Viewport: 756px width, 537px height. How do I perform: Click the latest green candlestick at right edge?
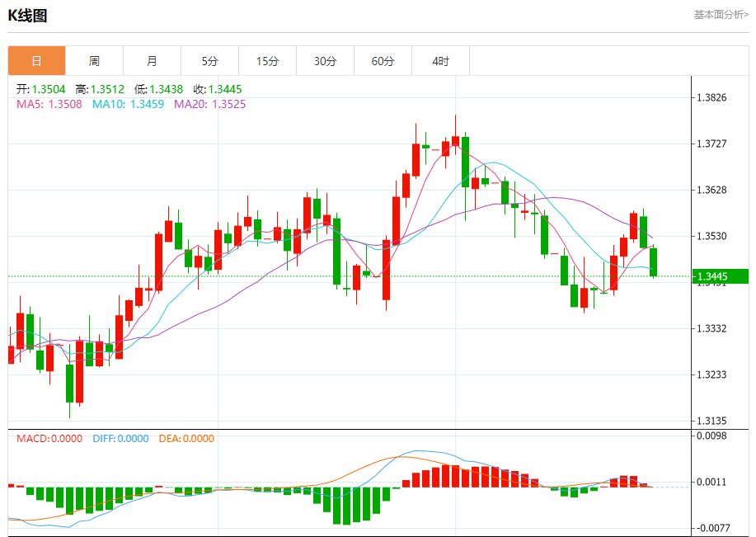(653, 262)
